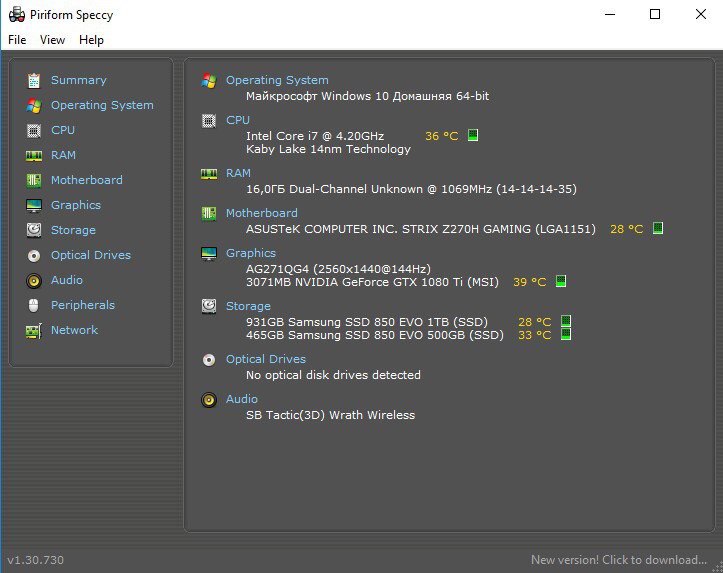Image resolution: width=723 pixels, height=573 pixels.
Task: Open the Help menu
Action: coord(91,40)
